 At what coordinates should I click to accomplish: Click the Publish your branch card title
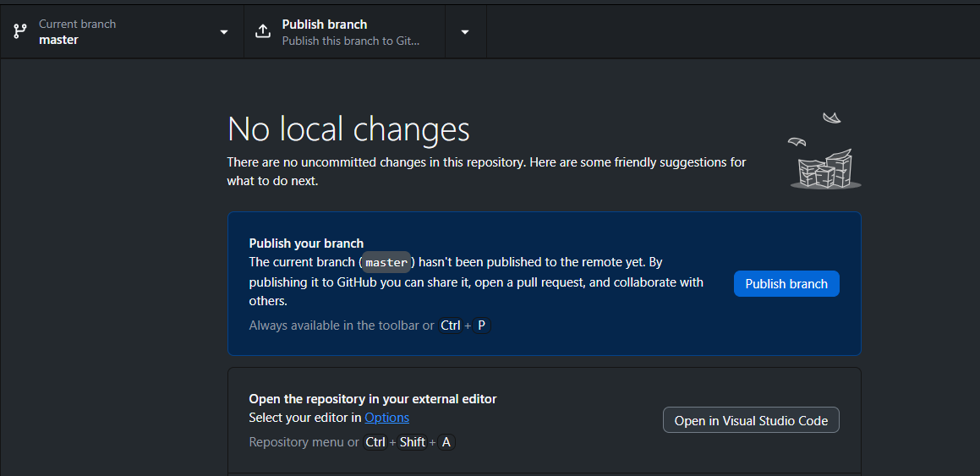click(306, 243)
